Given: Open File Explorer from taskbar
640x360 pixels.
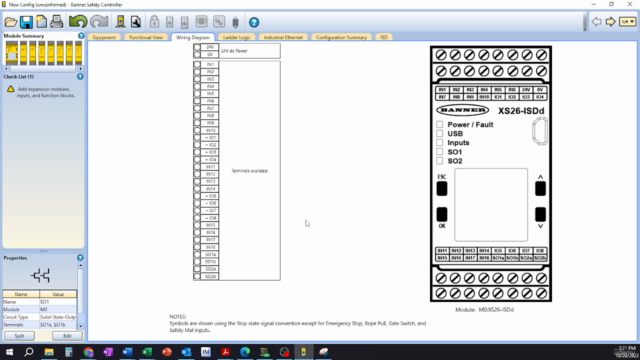Looking at the screenshot, I should point(49,352).
